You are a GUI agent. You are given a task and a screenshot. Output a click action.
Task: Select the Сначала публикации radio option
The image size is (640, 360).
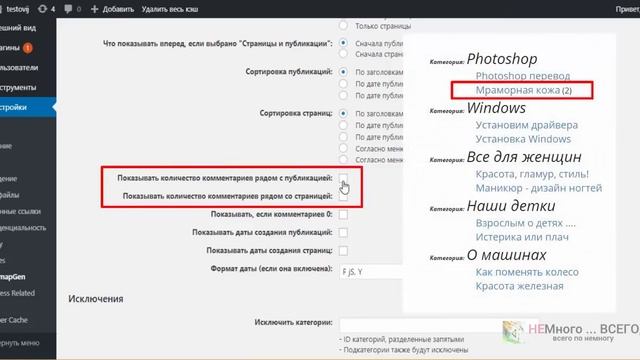343,43
